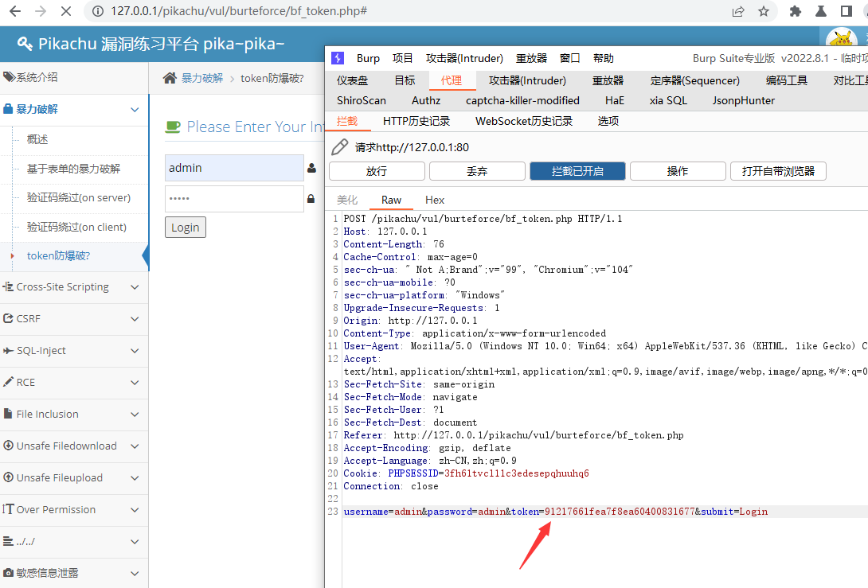Stop page loading with the X icon
This screenshot has height=588, width=868.
pos(66,11)
